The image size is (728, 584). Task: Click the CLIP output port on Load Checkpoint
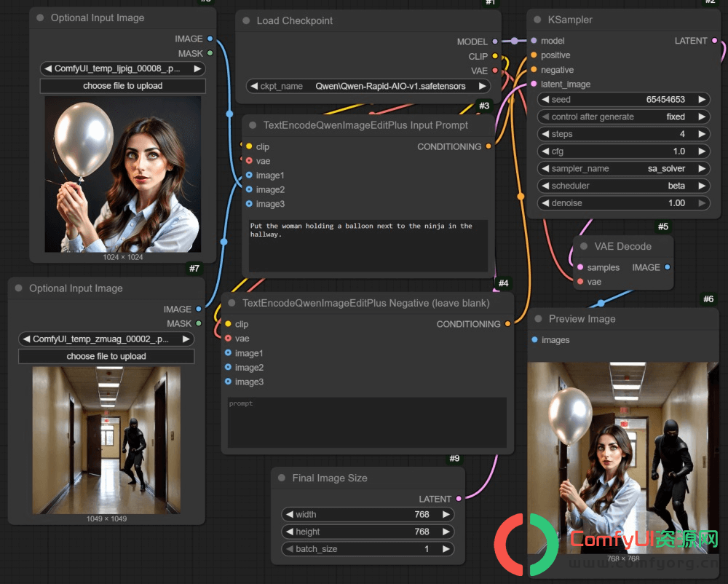(495, 56)
